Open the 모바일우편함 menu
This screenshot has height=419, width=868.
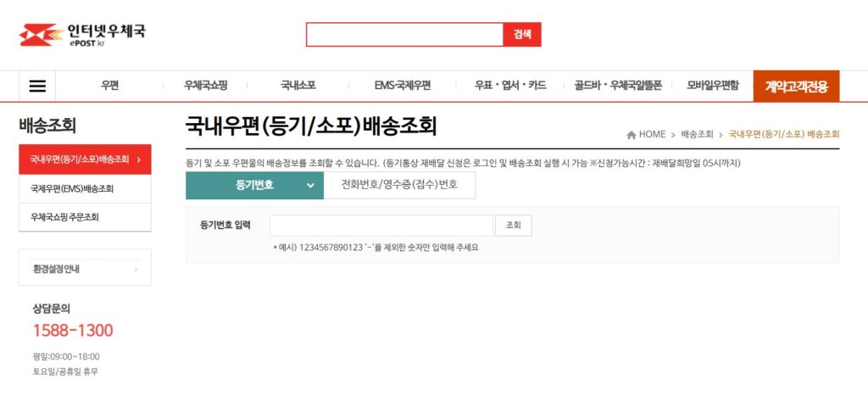tap(712, 86)
